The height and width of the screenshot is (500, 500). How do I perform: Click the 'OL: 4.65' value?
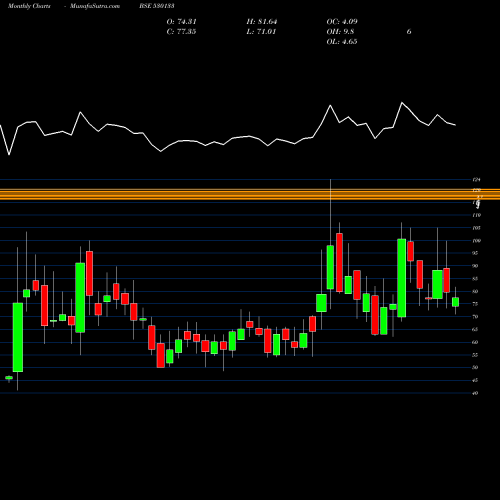pyautogui.click(x=342, y=42)
